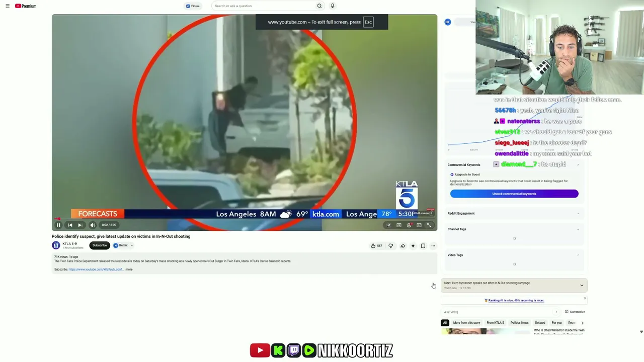Open 'Who Is Chad Williams?' video title
The height and width of the screenshot is (362, 644).
tap(559, 332)
